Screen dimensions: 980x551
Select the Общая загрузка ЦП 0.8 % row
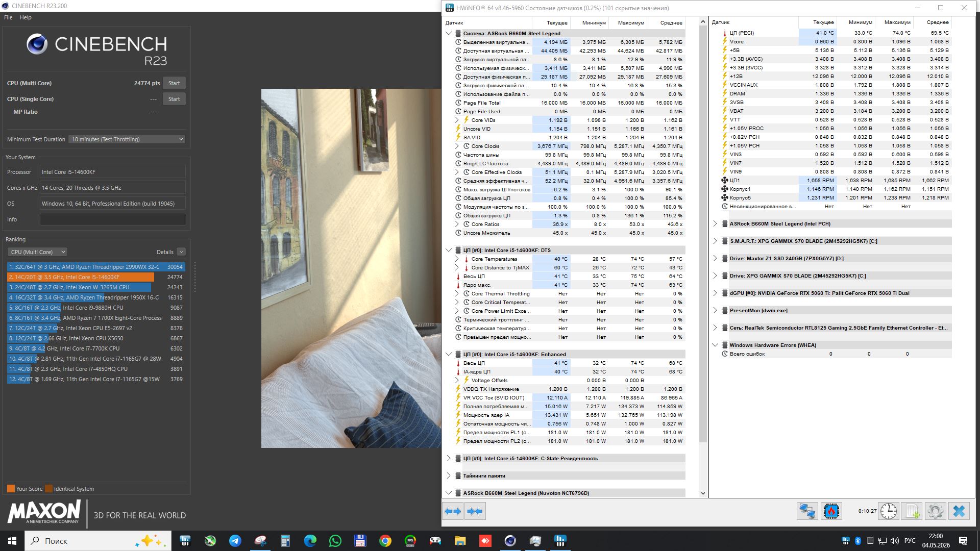pyautogui.click(x=569, y=198)
